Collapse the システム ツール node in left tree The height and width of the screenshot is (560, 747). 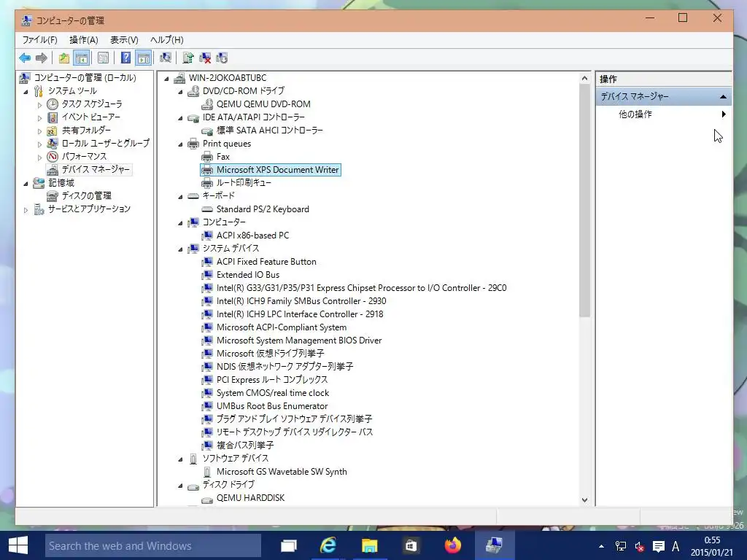[x=26, y=91]
